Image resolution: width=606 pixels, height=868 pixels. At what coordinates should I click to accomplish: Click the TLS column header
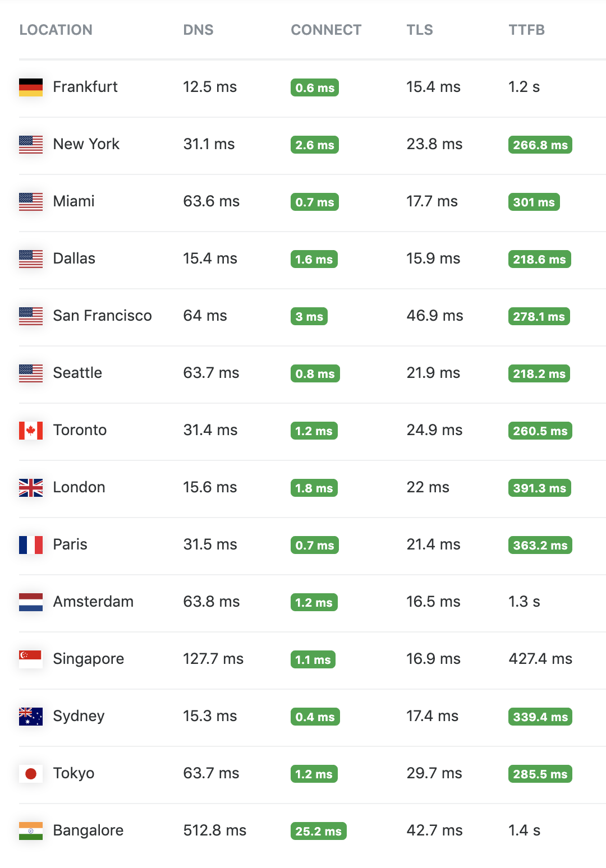(x=420, y=30)
